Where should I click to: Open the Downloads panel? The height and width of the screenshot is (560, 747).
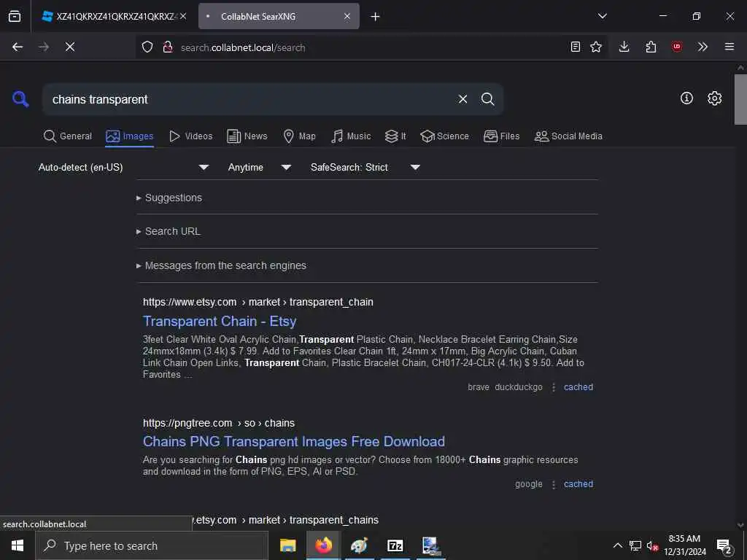tap(624, 47)
